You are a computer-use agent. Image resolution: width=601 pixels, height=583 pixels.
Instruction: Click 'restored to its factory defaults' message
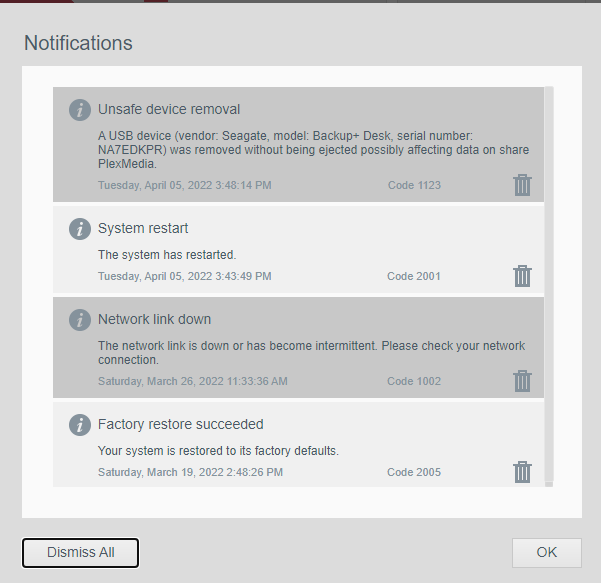[x=218, y=450]
